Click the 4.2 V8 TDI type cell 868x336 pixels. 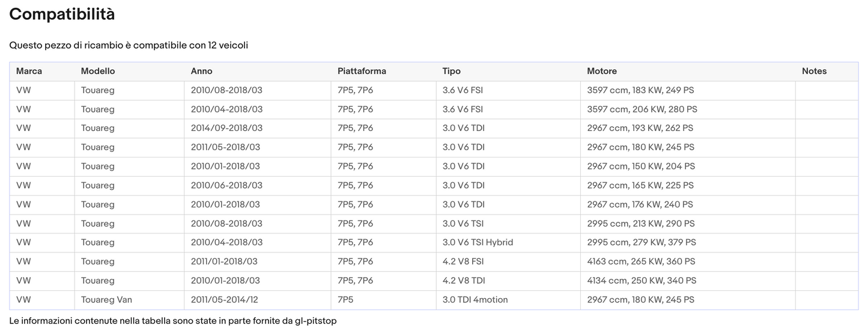pyautogui.click(x=464, y=281)
